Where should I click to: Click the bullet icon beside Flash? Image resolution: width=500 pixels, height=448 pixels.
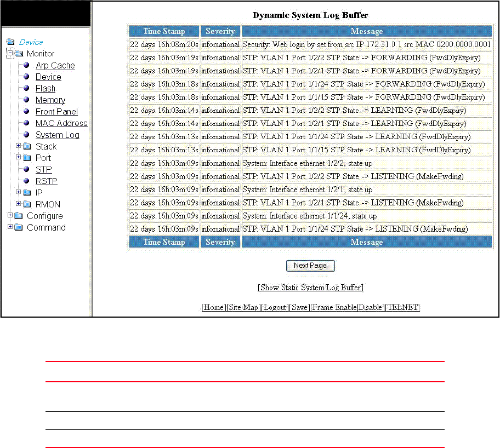click(x=27, y=88)
